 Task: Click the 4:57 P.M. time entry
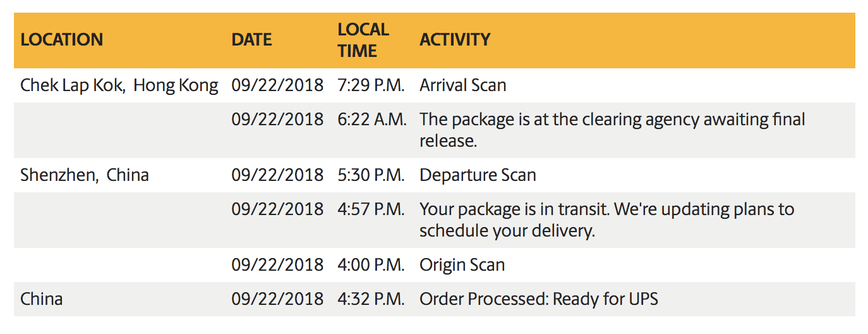tap(371, 209)
